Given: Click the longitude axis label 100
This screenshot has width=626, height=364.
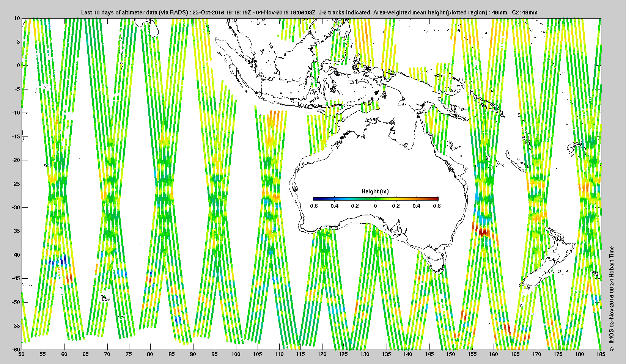Looking at the screenshot, I should [236, 355].
